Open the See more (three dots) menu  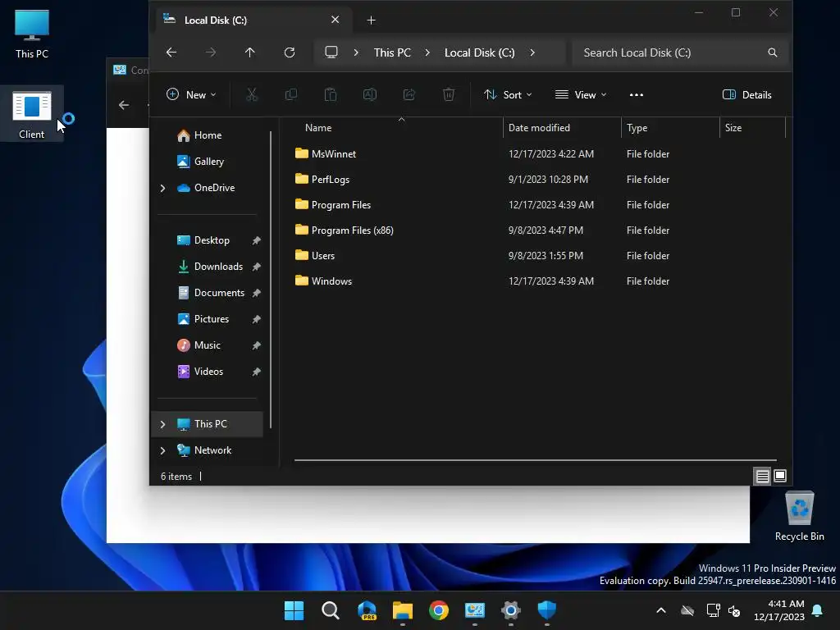[x=636, y=95]
